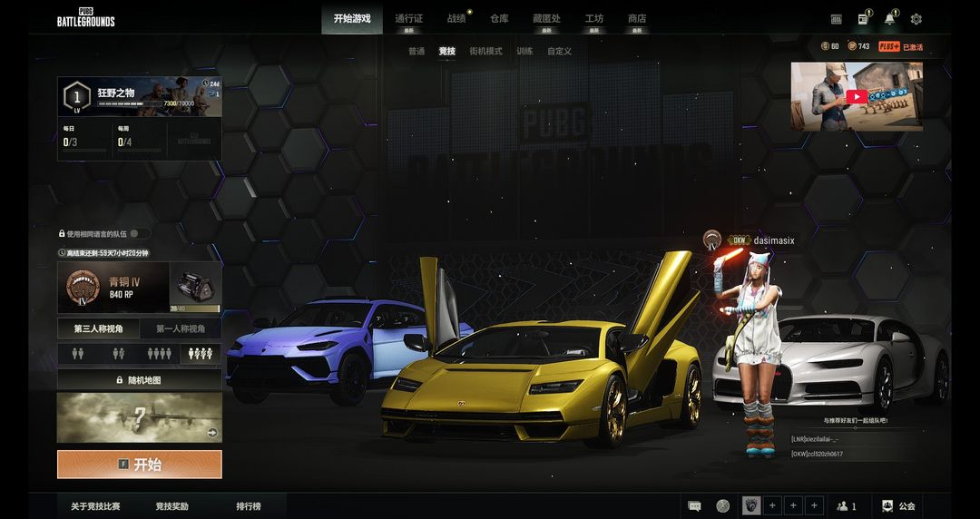980x519 pixels.
Task: Open the 开始游戏 tab
Action: 352,19
